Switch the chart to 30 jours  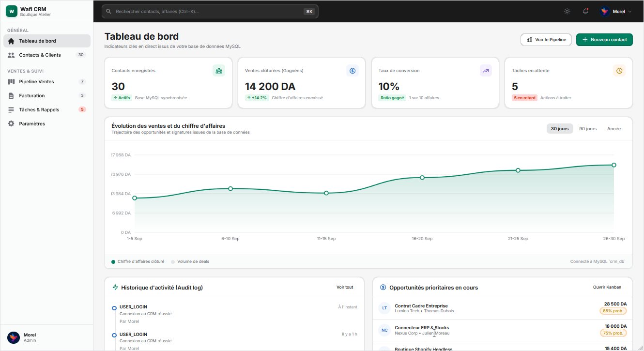560,129
